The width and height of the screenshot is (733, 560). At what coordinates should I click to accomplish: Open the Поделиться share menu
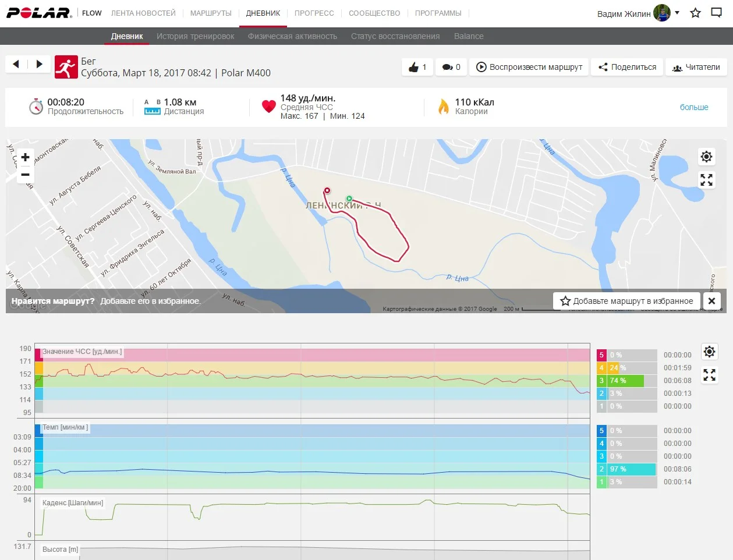tap(627, 67)
